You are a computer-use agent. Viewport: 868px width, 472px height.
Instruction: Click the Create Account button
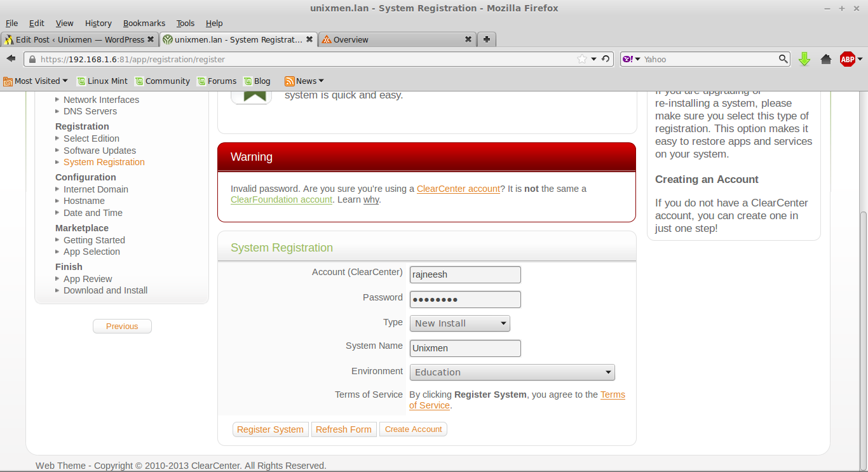click(x=413, y=429)
